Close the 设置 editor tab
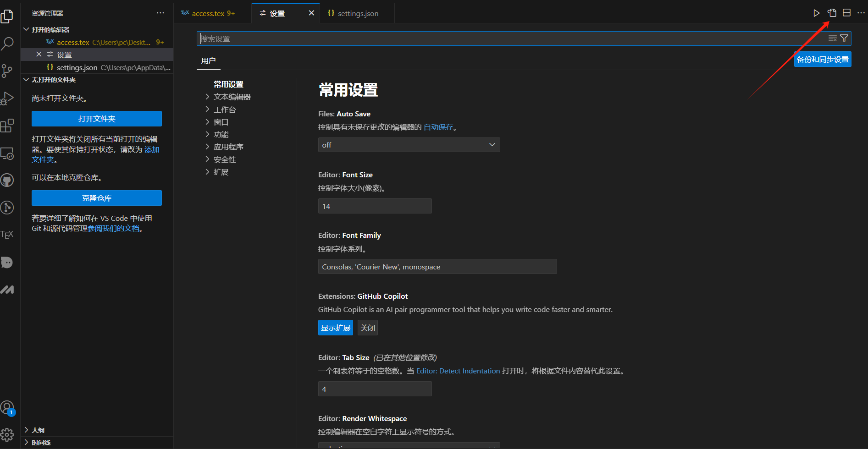Screen dimensions: 868x449 [311, 13]
